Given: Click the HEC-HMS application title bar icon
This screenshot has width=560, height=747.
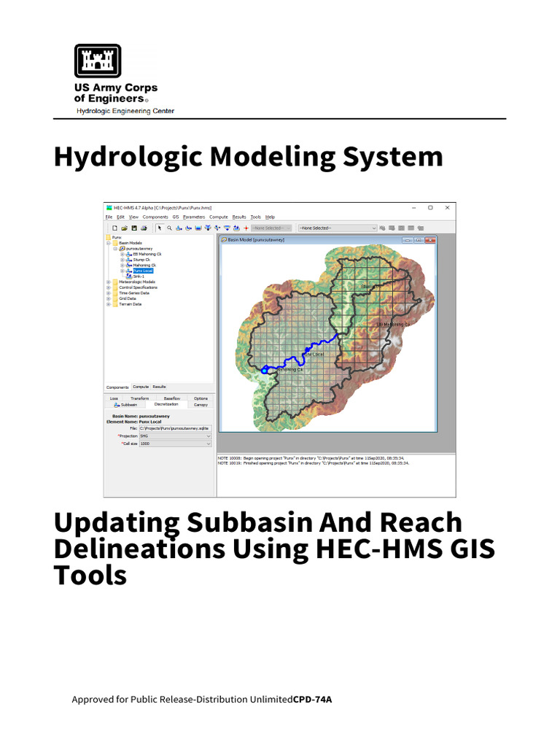Looking at the screenshot, I should click(x=109, y=208).
